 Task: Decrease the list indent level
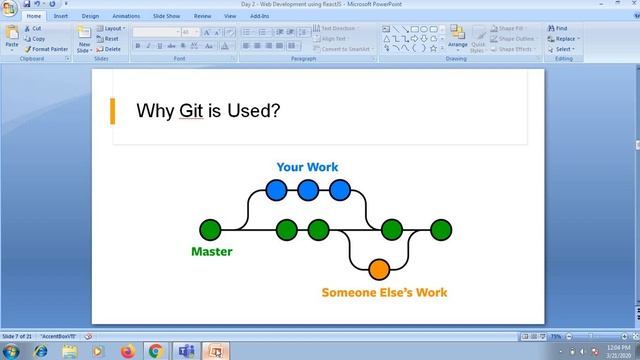tap(280, 32)
